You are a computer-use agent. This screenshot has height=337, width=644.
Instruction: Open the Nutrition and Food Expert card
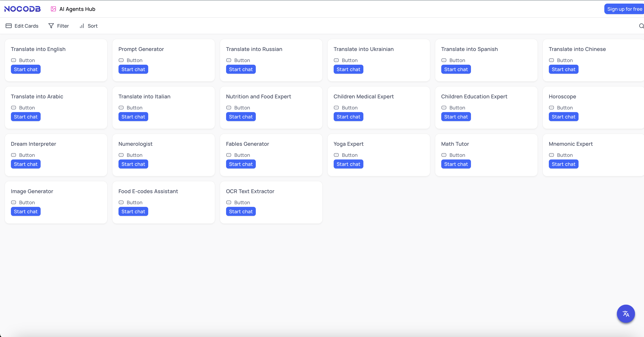(258, 96)
